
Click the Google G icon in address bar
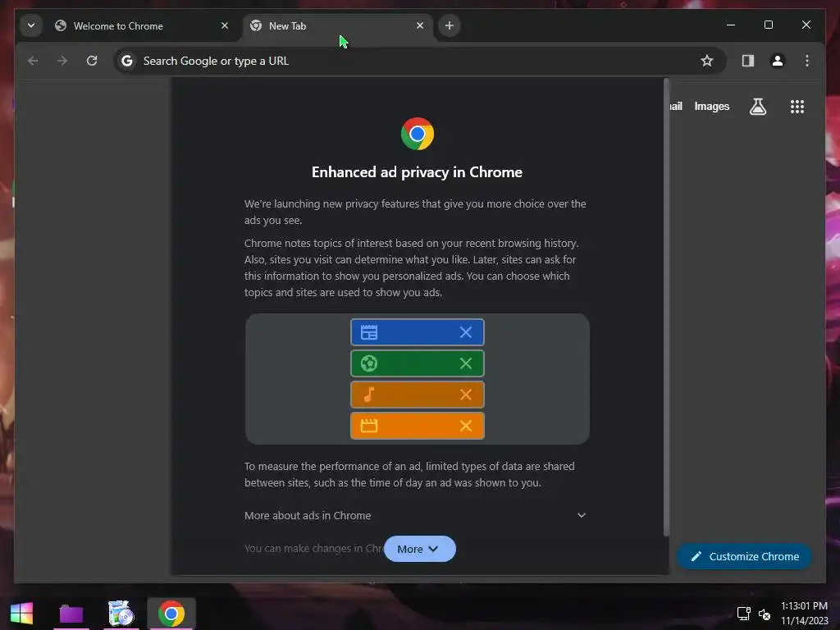point(127,61)
